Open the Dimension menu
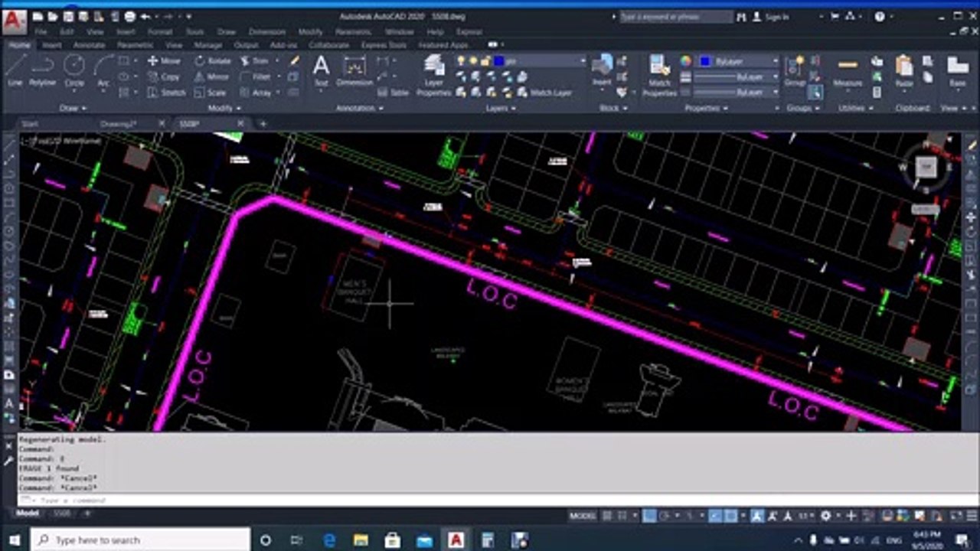The image size is (980, 551). click(x=266, y=32)
